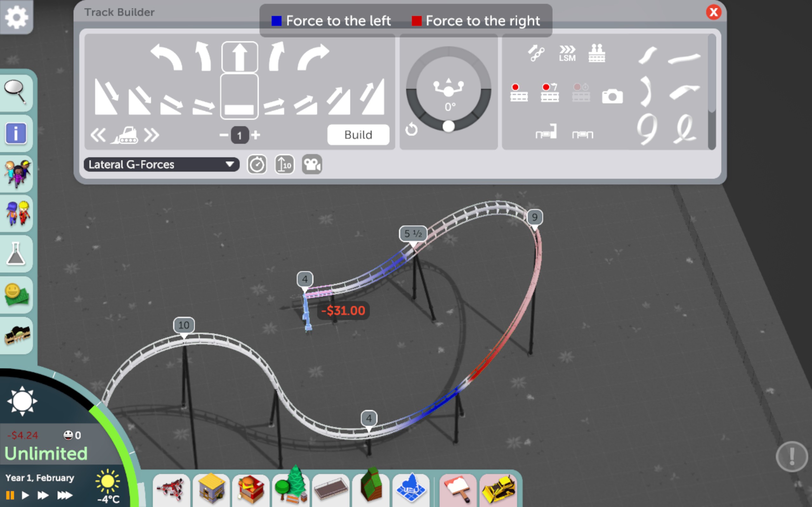812x507 pixels.
Task: Pick the steepest upward slope piece
Action: [372, 97]
